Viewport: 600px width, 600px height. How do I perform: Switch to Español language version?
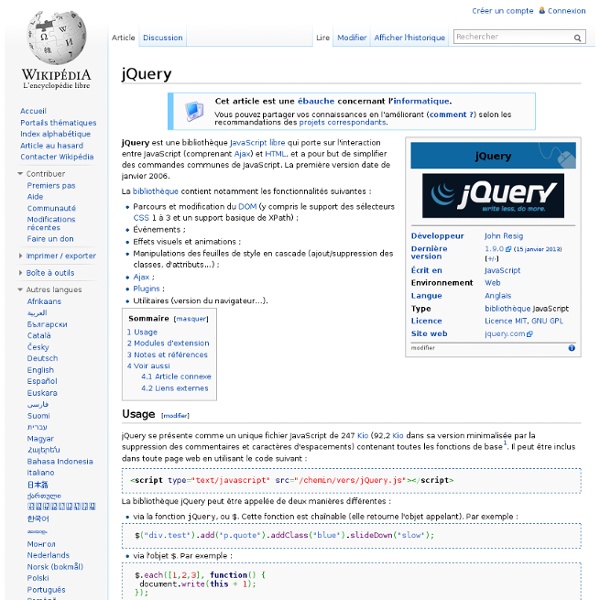point(42,381)
